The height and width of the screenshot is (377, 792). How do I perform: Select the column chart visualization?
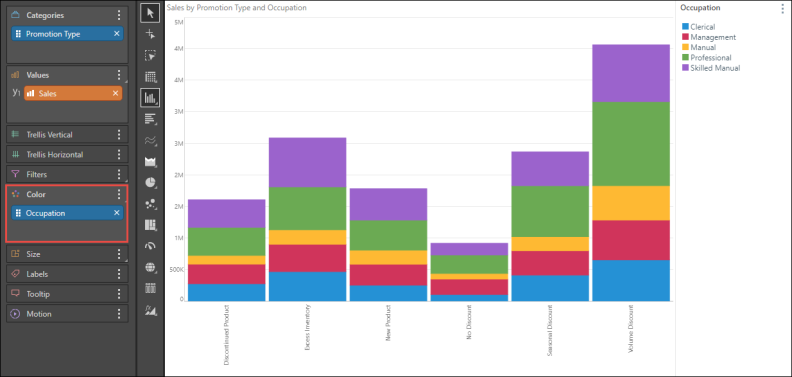[150, 98]
